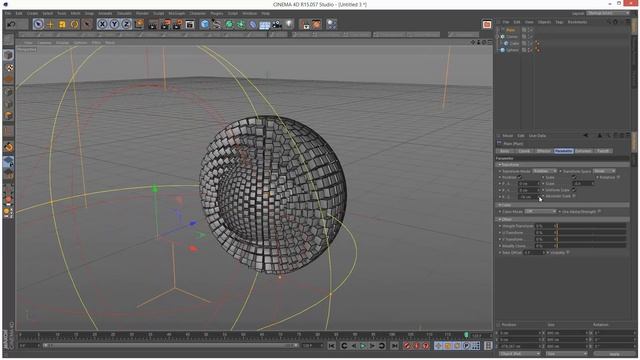Open the Object (Rel) dropdown
Screen dimensions: 640x360
pos(520,354)
